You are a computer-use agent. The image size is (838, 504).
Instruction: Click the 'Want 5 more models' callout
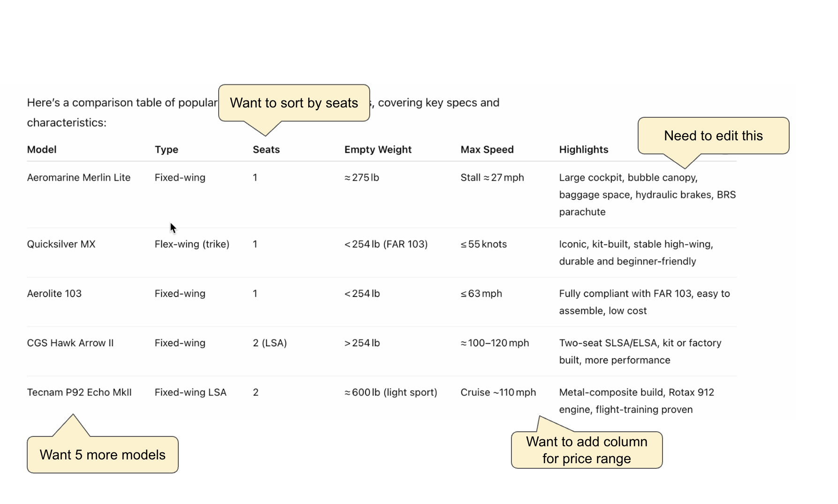103,455
